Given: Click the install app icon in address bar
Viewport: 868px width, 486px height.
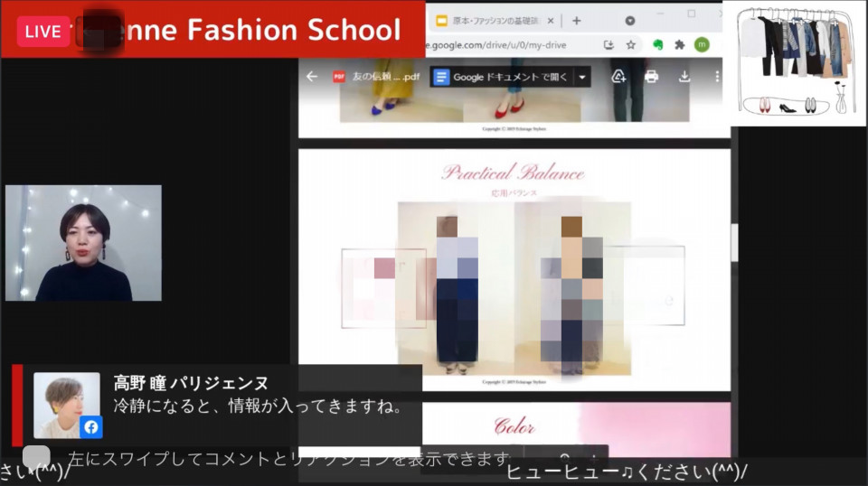Looking at the screenshot, I should (x=609, y=45).
